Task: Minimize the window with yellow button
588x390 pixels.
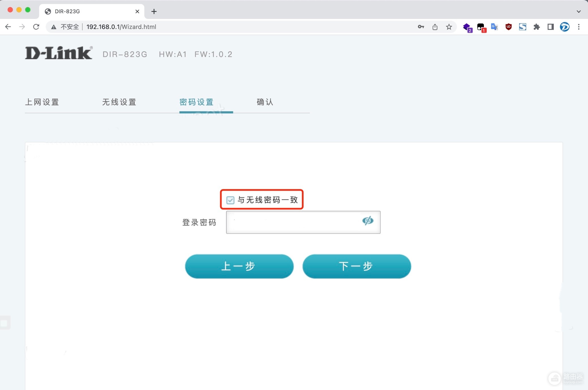Action: tap(19, 10)
